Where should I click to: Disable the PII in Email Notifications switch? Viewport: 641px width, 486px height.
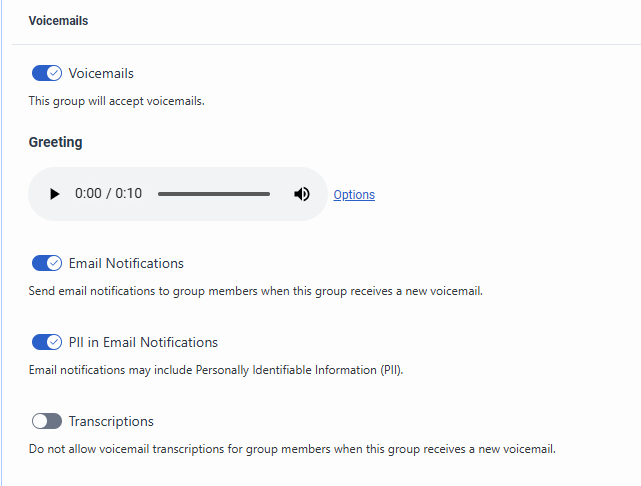point(47,342)
